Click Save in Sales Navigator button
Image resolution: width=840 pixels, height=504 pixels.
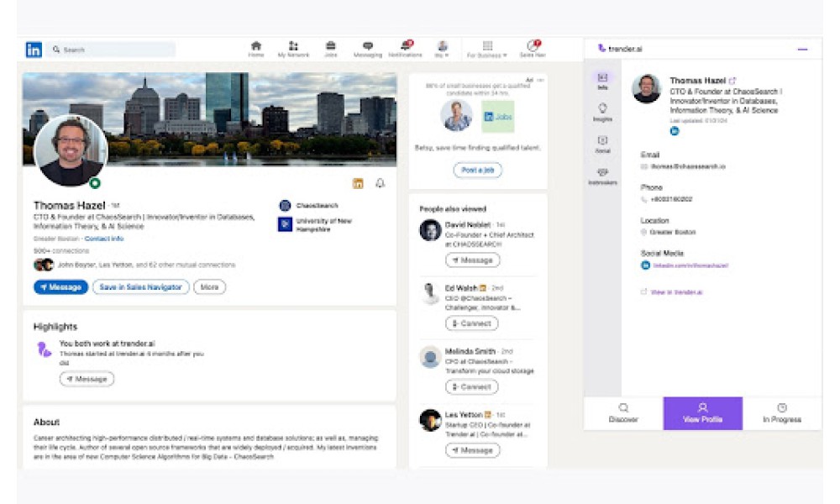[141, 287]
